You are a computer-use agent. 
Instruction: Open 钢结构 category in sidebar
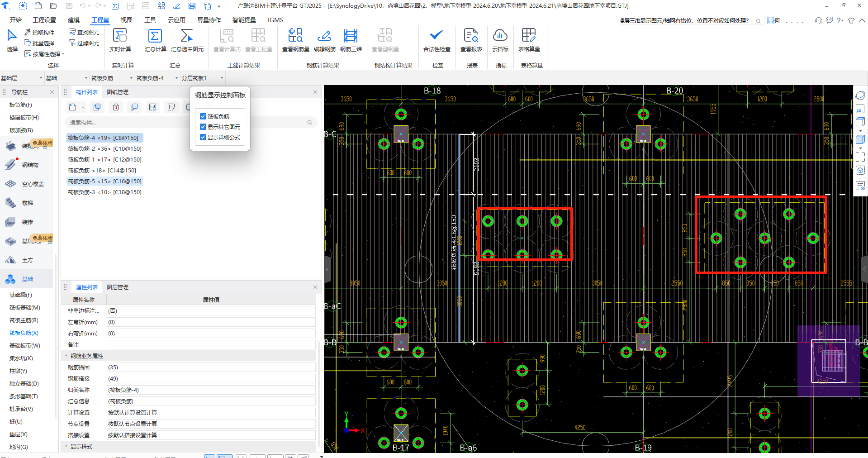(27, 165)
